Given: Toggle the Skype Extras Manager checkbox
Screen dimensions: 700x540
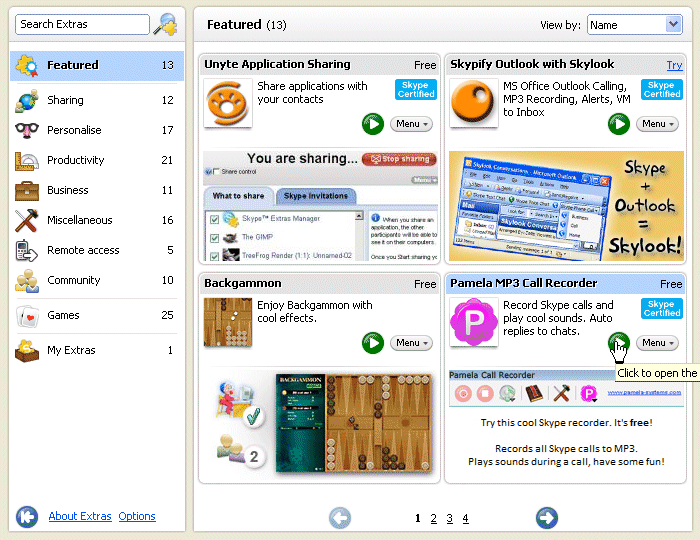Looking at the screenshot, I should [214, 220].
